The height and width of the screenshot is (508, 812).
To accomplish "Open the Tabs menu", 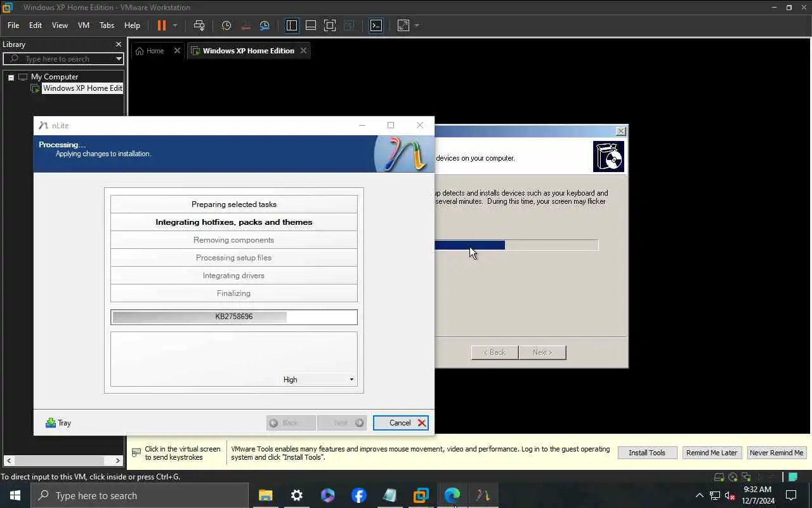I will [x=107, y=25].
